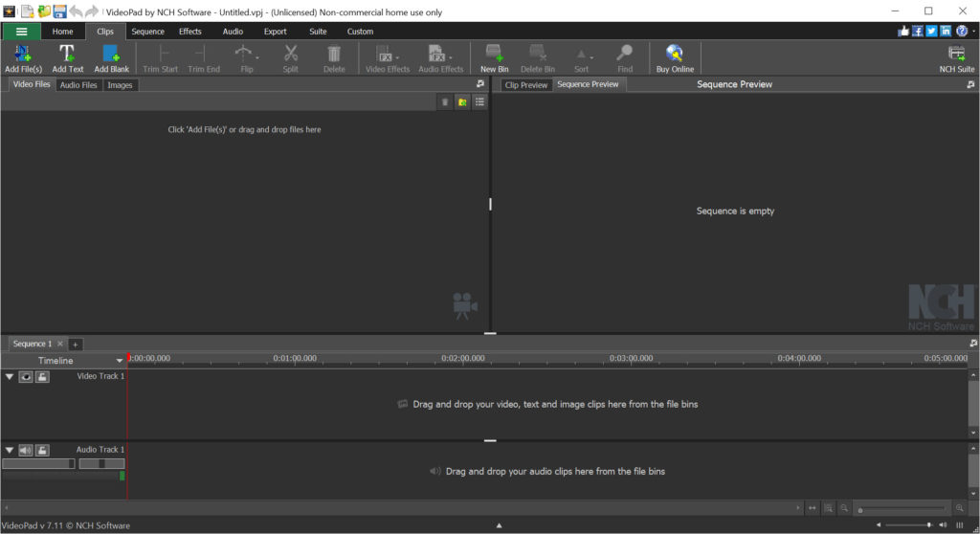Click the zoom to fit timeline icon

click(x=812, y=508)
